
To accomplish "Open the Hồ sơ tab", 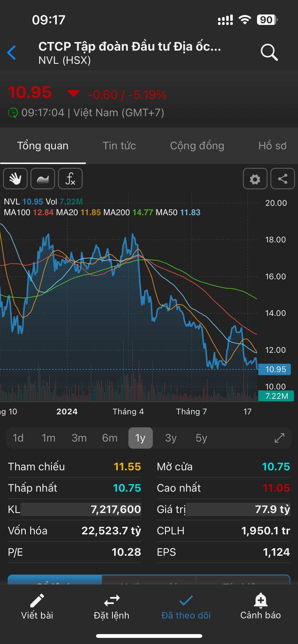I will (x=272, y=146).
